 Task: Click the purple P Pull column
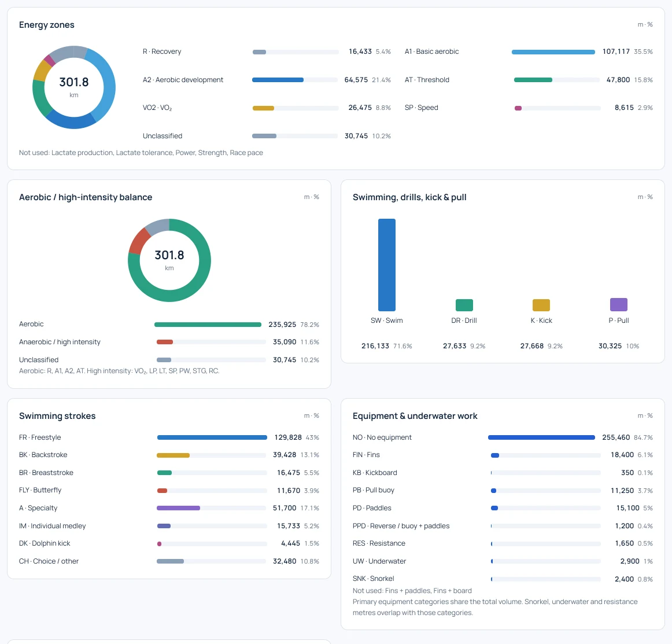tap(618, 304)
